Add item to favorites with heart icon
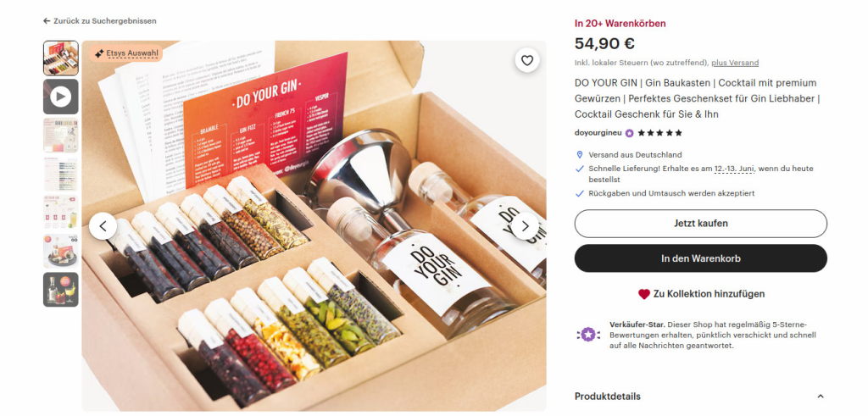 click(x=527, y=60)
